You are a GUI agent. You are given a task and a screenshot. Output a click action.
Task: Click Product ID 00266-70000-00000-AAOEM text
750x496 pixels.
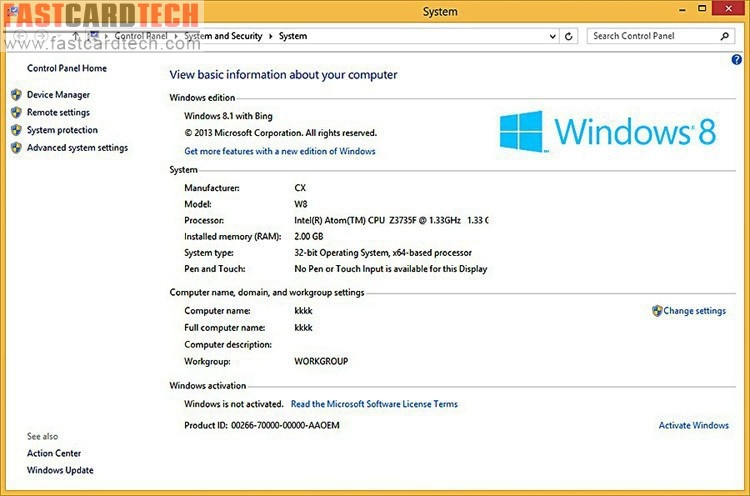point(262,425)
